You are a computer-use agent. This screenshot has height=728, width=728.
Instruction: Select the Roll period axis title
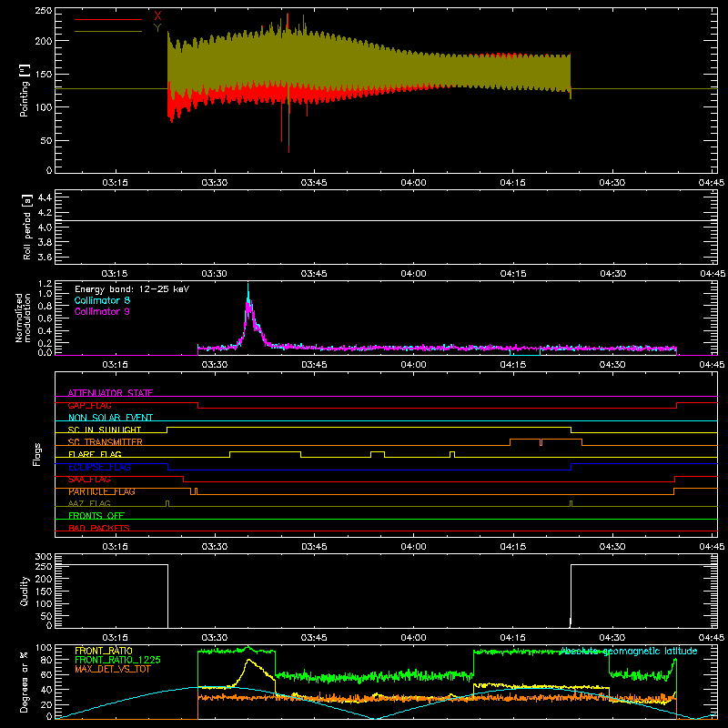(x=27, y=227)
